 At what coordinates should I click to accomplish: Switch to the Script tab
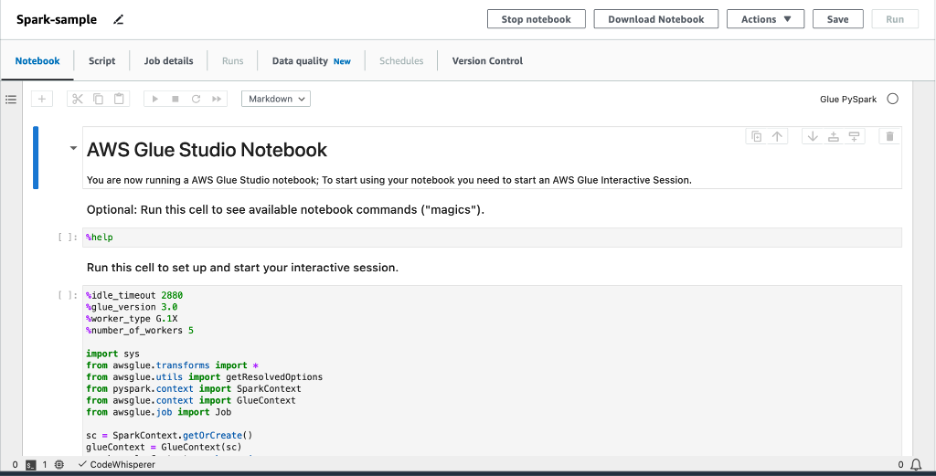click(102, 61)
